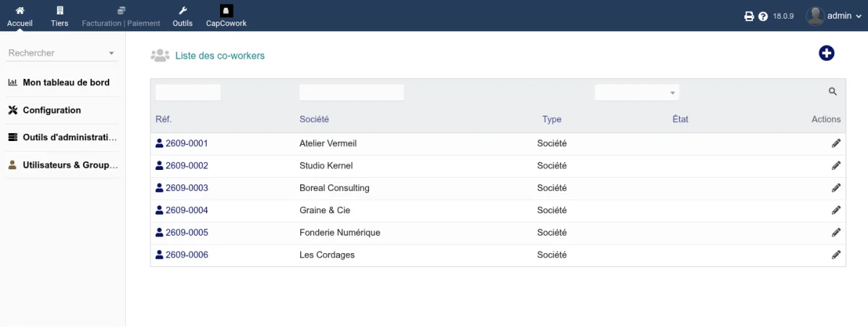Click the Liste des co-workers title
The image size is (868, 329).
click(220, 56)
